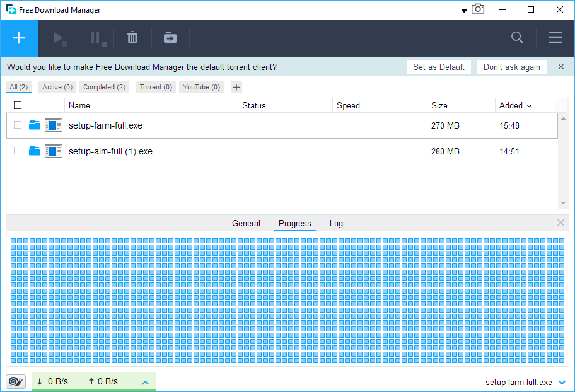This screenshot has width=575, height=392.
Task: Open folder of setup-aim-full (1).exe
Action: click(x=34, y=151)
